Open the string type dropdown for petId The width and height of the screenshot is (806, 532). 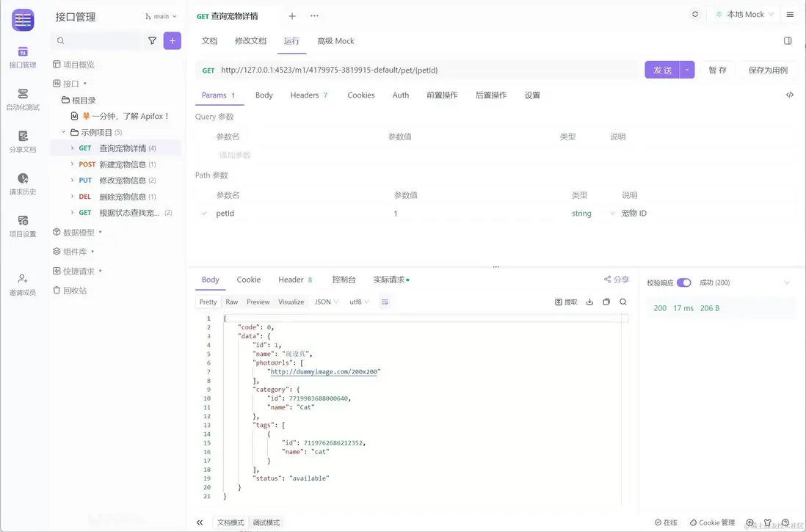pyautogui.click(x=592, y=214)
